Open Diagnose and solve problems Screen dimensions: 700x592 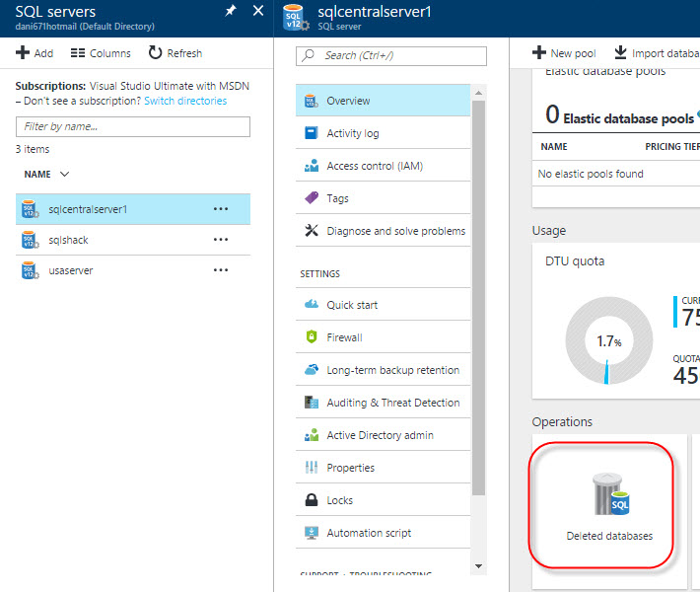coord(384,231)
